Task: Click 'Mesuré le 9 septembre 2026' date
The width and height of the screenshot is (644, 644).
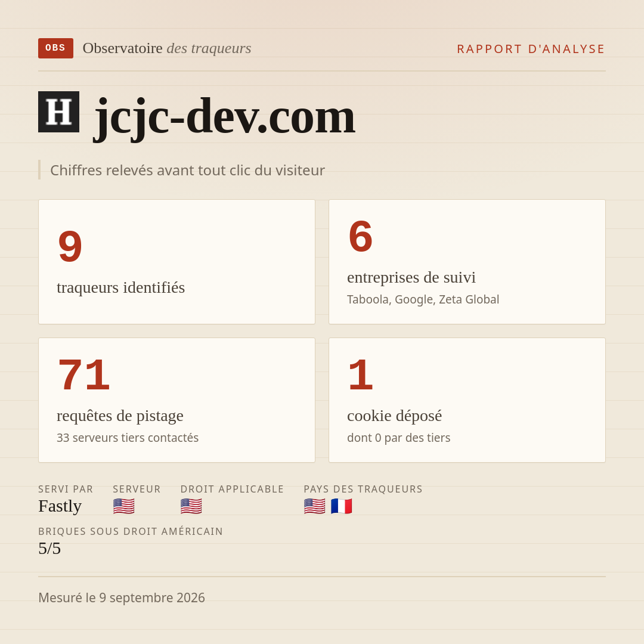Action: (122, 597)
